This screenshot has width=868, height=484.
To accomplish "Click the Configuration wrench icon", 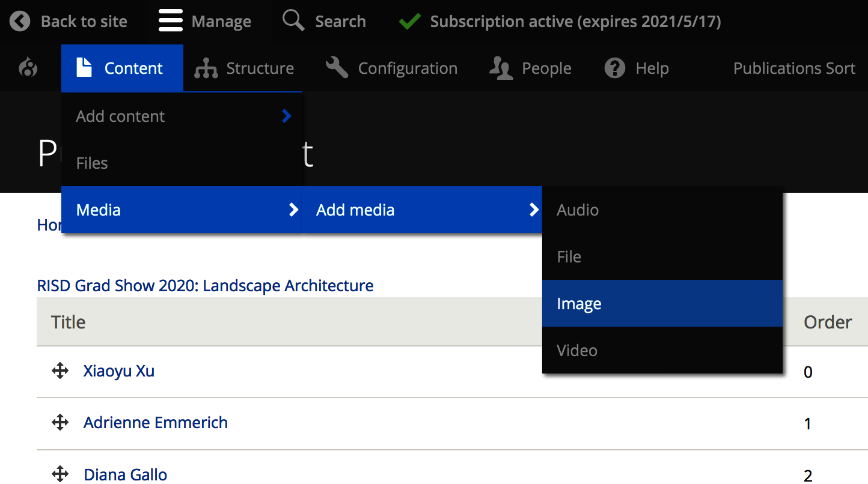I will coord(337,68).
